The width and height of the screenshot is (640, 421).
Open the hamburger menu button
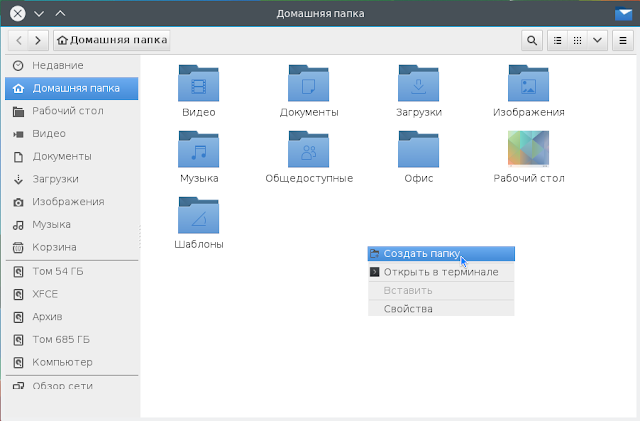click(622, 40)
